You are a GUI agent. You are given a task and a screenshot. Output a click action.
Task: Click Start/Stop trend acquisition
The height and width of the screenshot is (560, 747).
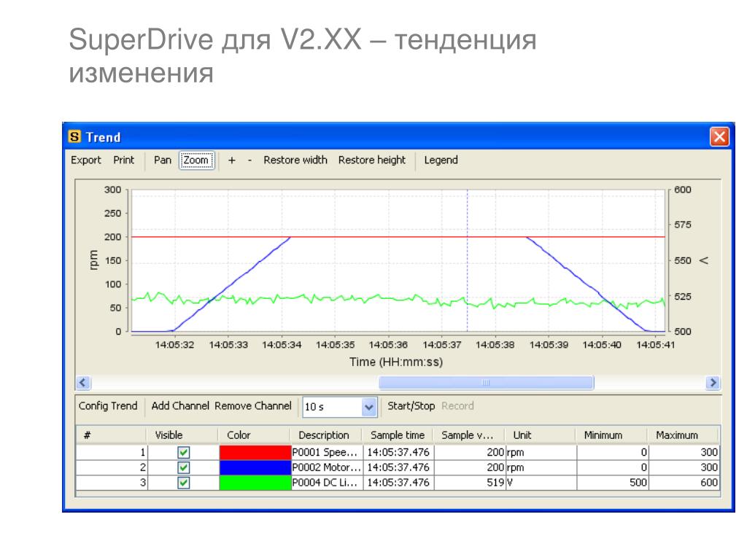(411, 405)
